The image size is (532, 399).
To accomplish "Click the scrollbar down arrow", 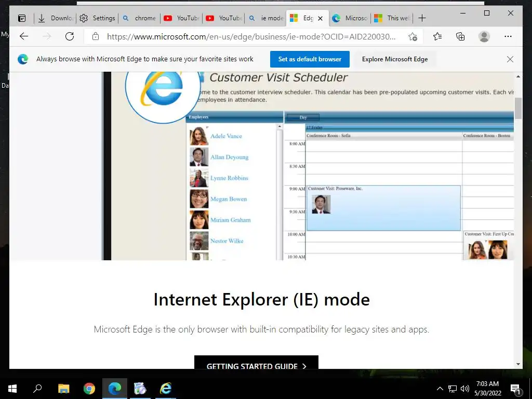I will pyautogui.click(x=518, y=364).
